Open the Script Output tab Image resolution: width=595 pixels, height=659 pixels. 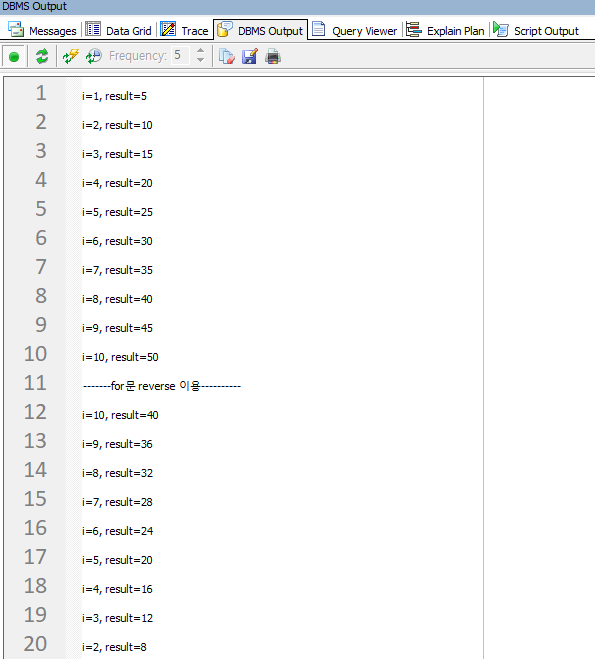tap(536, 31)
